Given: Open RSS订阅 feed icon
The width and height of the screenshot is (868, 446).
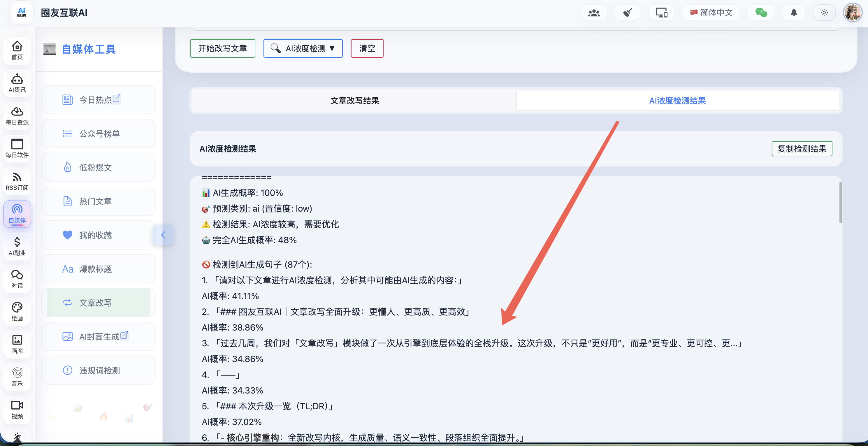Looking at the screenshot, I should pos(17,181).
